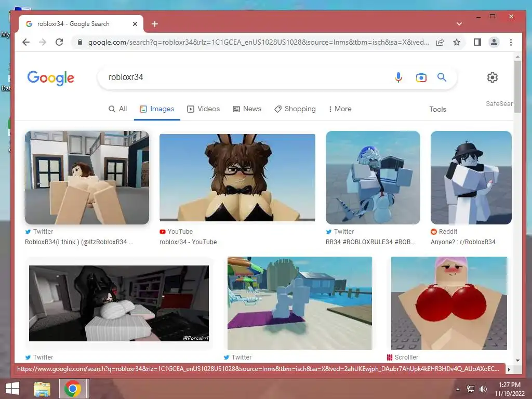Click the scrollbar down arrow
This screenshot has height=399, width=532.
click(517, 361)
